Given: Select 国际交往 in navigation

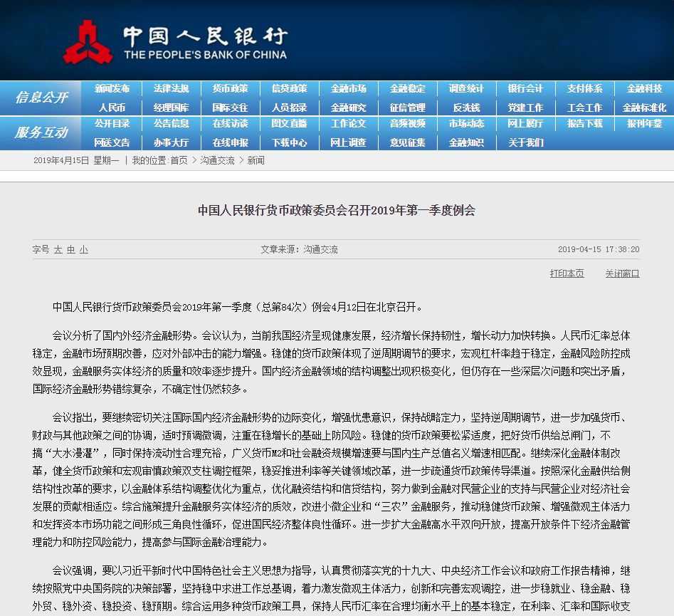Looking at the screenshot, I should pyautogui.click(x=231, y=108).
